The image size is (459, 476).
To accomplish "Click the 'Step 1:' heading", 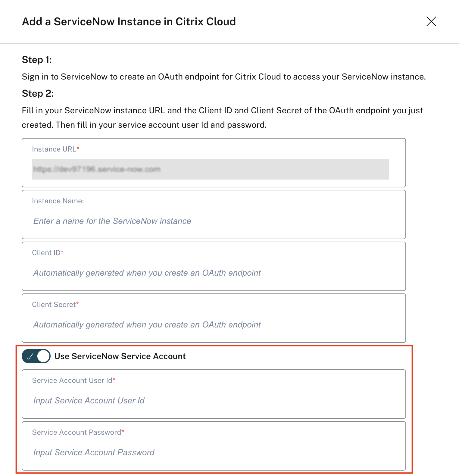I will coord(37,60).
